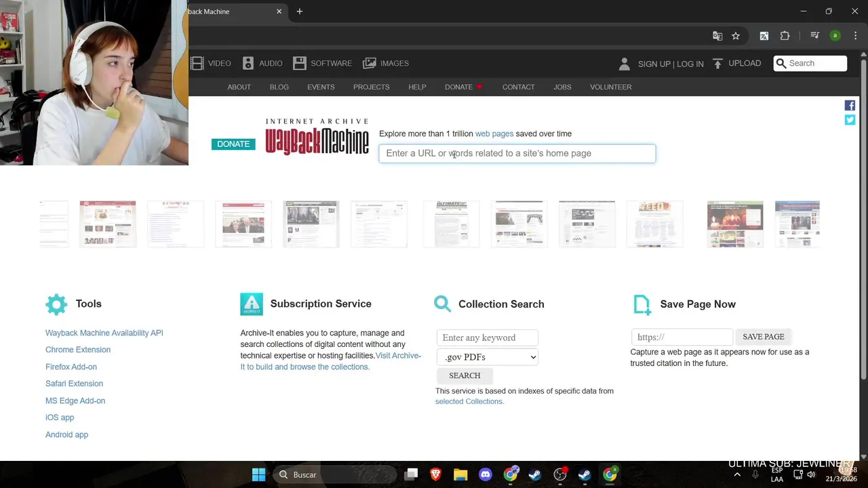Open the green Chrome profile avatar

835,36
